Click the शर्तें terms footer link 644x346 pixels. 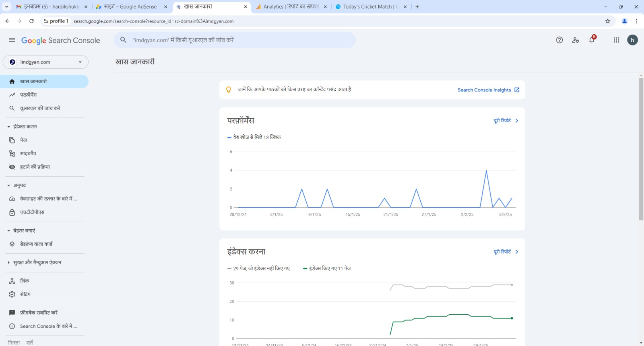pyautogui.click(x=30, y=343)
